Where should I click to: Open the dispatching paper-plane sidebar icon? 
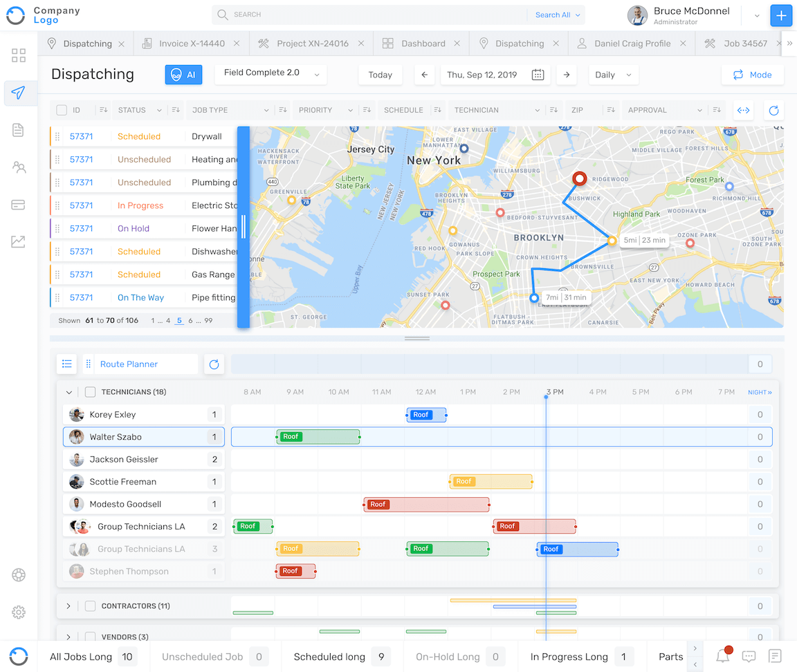[x=19, y=93]
